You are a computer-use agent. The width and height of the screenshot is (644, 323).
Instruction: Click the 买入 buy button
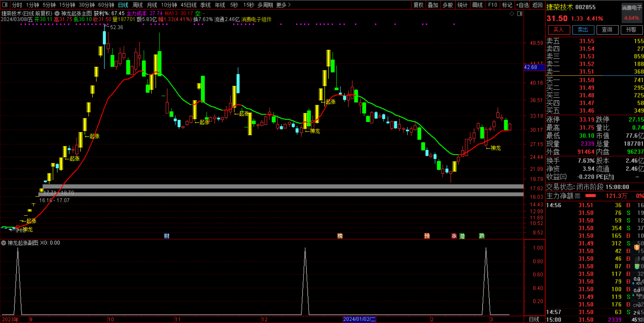click(x=558, y=30)
